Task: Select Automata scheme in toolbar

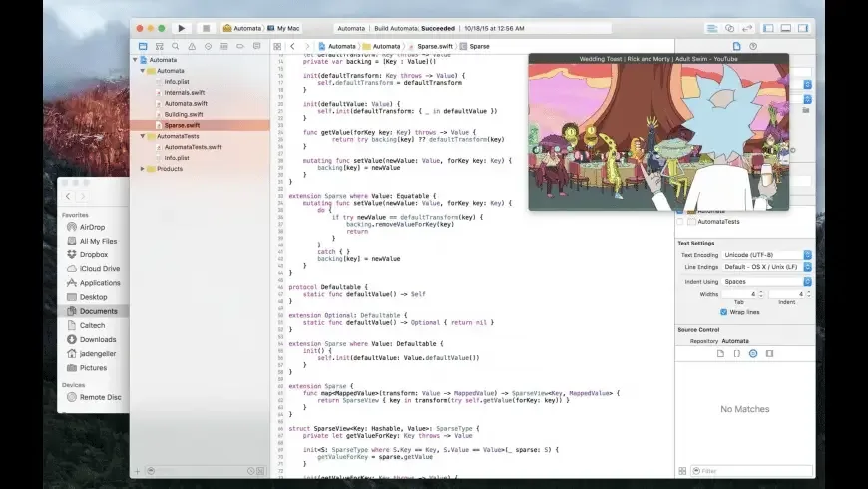Action: 242,28
